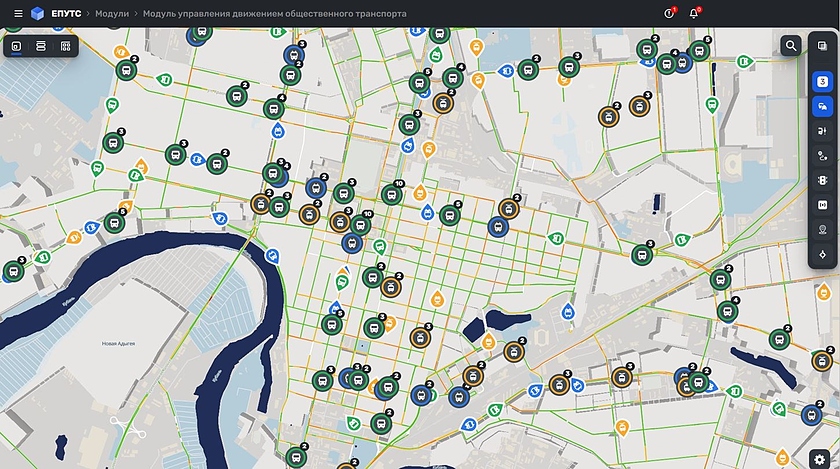Image resolution: width=840 pixels, height=469 pixels.
Task: Toggle the traffic light layer button
Action: [x=822, y=180]
